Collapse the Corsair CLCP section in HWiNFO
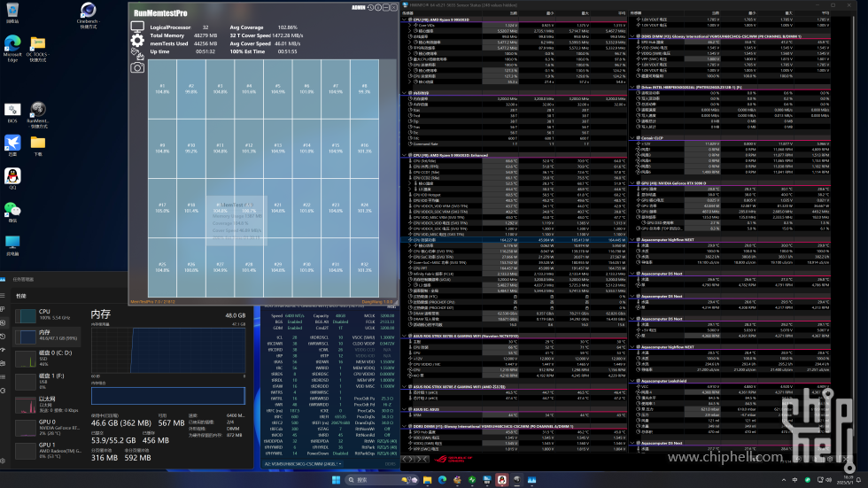Viewport: 868px width, 488px height. pyautogui.click(x=632, y=138)
